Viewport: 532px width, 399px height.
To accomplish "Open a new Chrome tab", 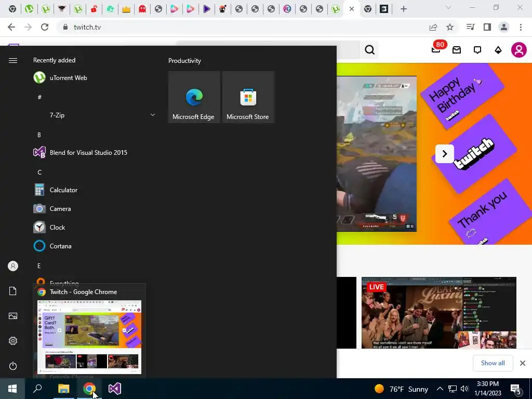I will (x=403, y=9).
